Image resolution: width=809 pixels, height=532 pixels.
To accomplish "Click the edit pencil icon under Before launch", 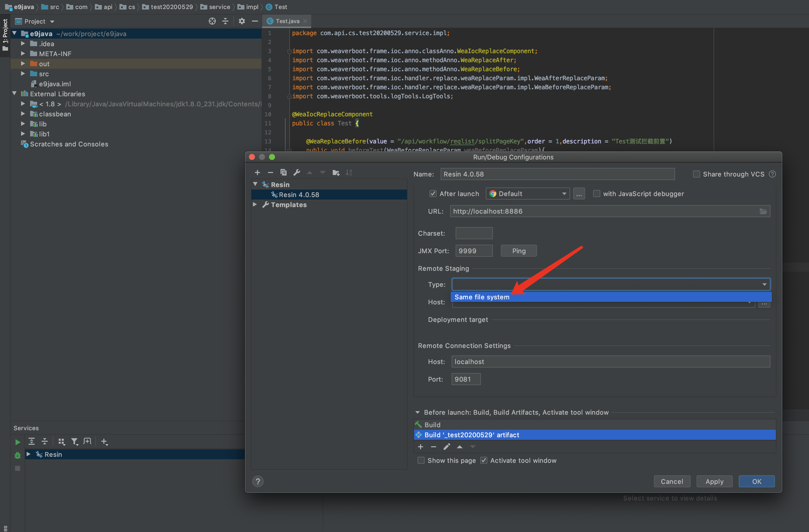I will 447,447.
